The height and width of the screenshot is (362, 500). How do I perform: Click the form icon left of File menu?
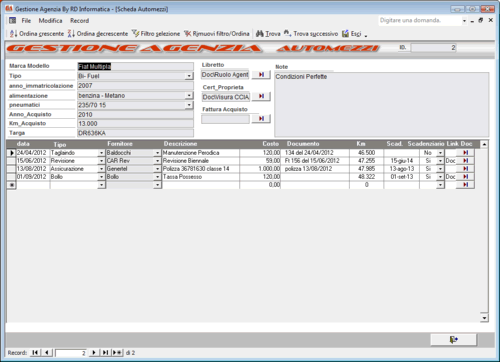pyautogui.click(x=13, y=21)
